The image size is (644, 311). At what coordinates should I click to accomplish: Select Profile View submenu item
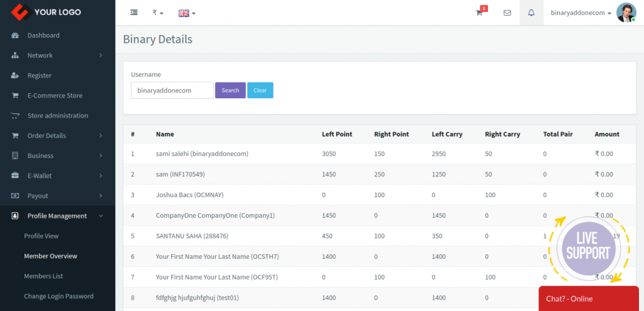click(x=42, y=236)
